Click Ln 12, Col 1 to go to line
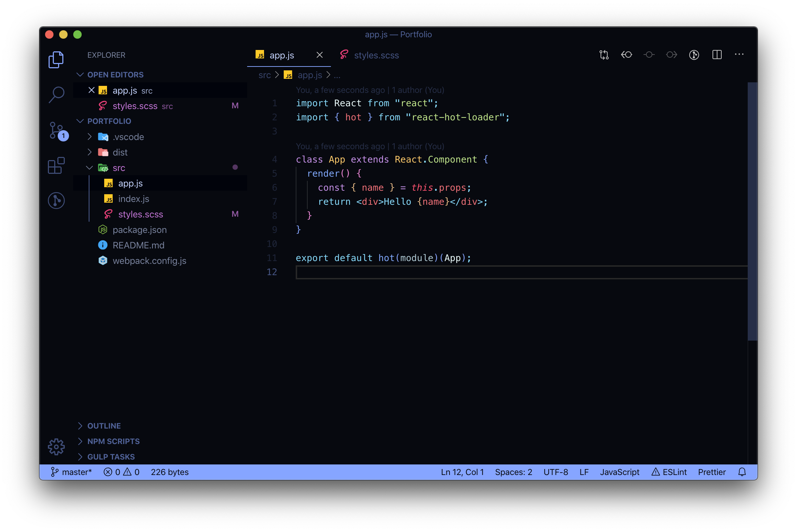This screenshot has width=797, height=532. 462,472
